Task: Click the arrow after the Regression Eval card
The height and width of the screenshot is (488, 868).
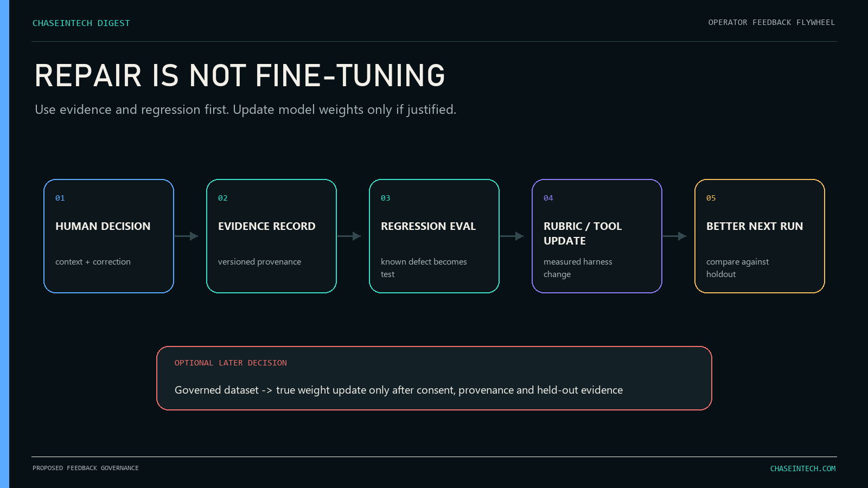Action: pyautogui.click(x=512, y=236)
